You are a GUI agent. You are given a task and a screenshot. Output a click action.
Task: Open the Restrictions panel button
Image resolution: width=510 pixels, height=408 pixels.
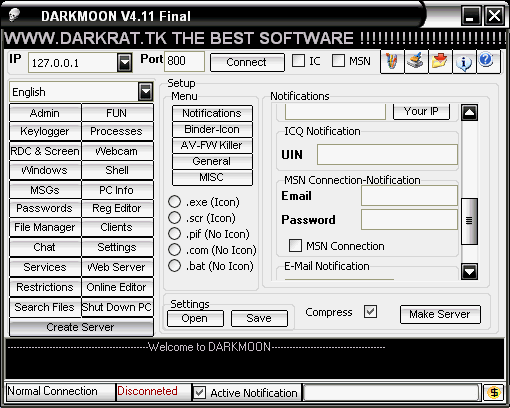[x=45, y=287]
